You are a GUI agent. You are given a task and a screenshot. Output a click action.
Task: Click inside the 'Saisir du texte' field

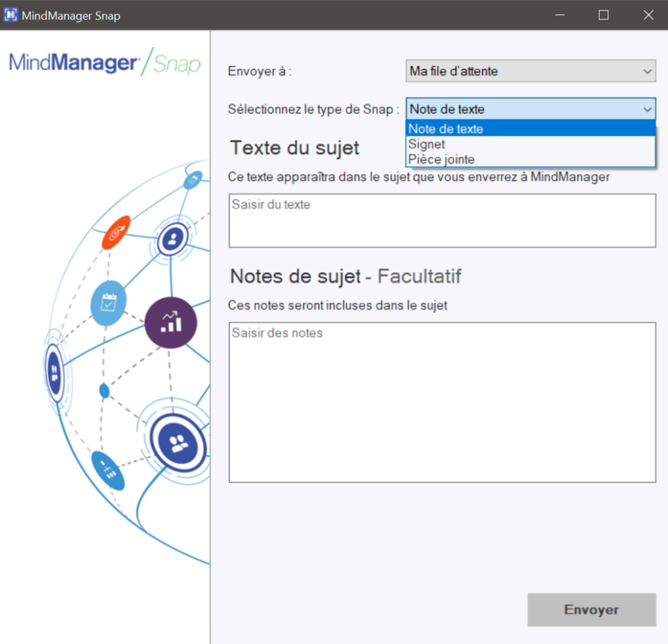pos(442,220)
